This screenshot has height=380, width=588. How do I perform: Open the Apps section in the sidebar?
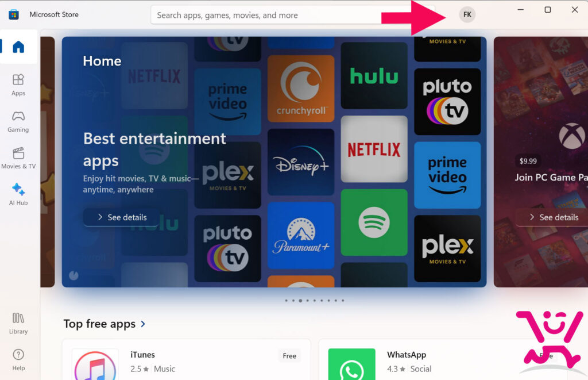tap(18, 85)
